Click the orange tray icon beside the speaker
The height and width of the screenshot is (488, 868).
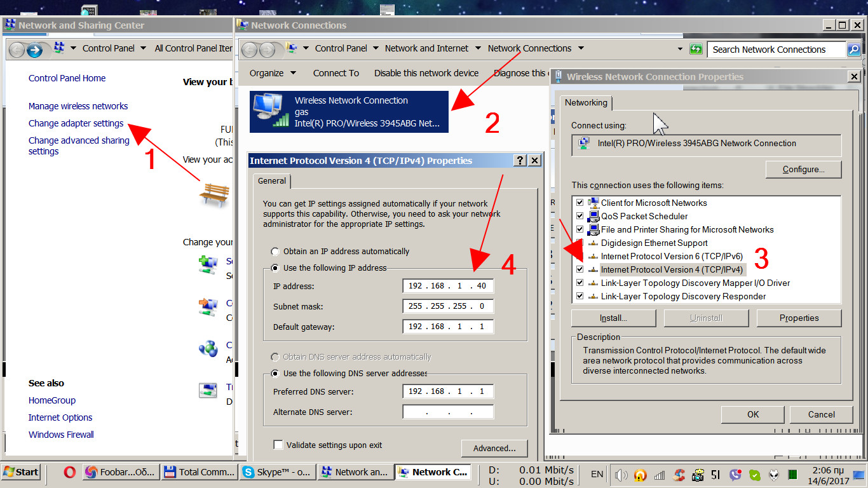[x=640, y=474]
